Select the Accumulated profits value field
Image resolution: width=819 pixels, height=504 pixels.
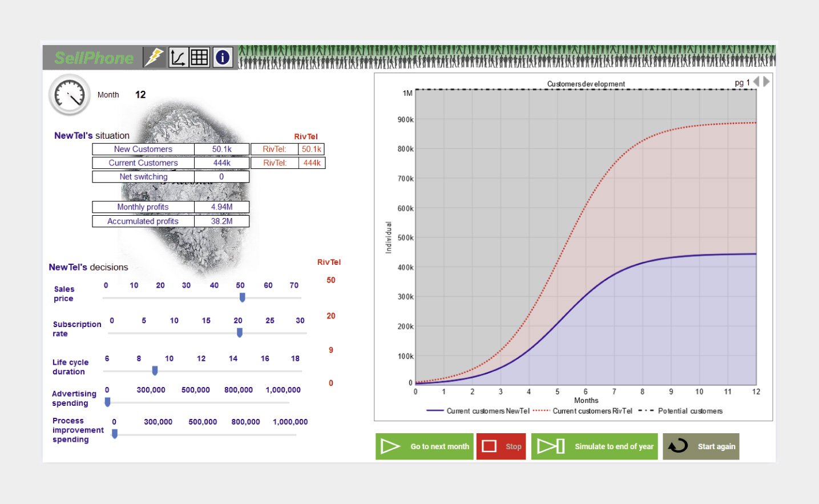point(221,221)
